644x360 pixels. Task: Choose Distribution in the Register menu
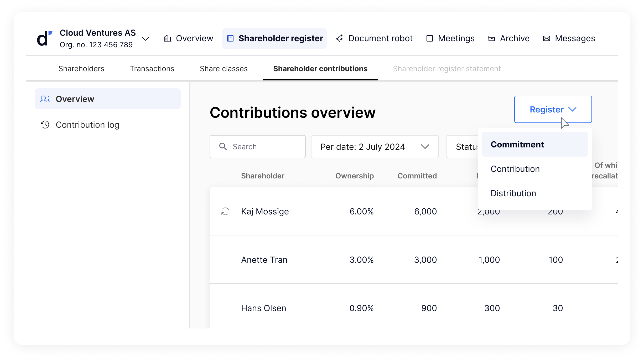coord(513,193)
